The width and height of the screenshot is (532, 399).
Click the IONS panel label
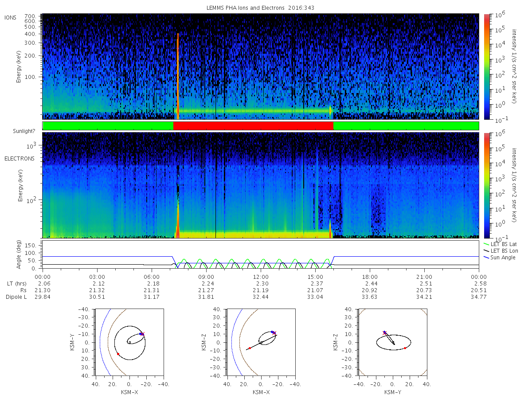(11, 18)
